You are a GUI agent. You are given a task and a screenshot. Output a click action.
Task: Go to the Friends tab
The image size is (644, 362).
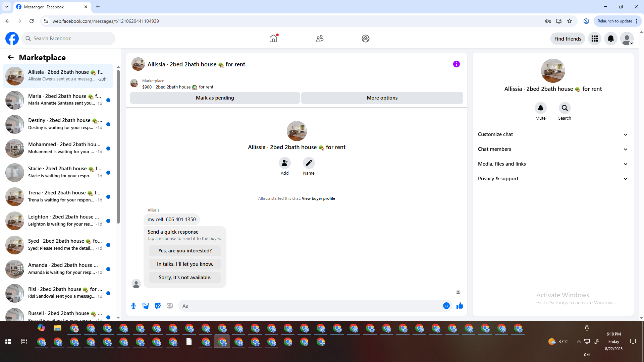point(319,39)
